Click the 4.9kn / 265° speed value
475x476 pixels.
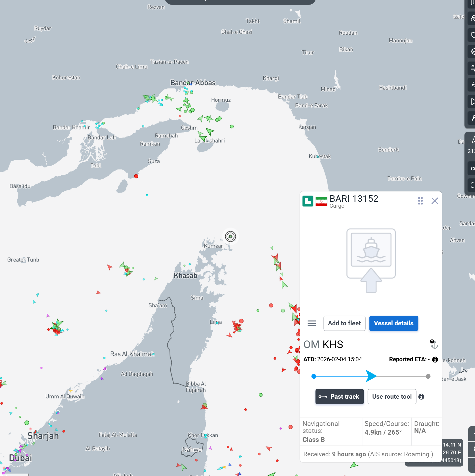click(383, 432)
